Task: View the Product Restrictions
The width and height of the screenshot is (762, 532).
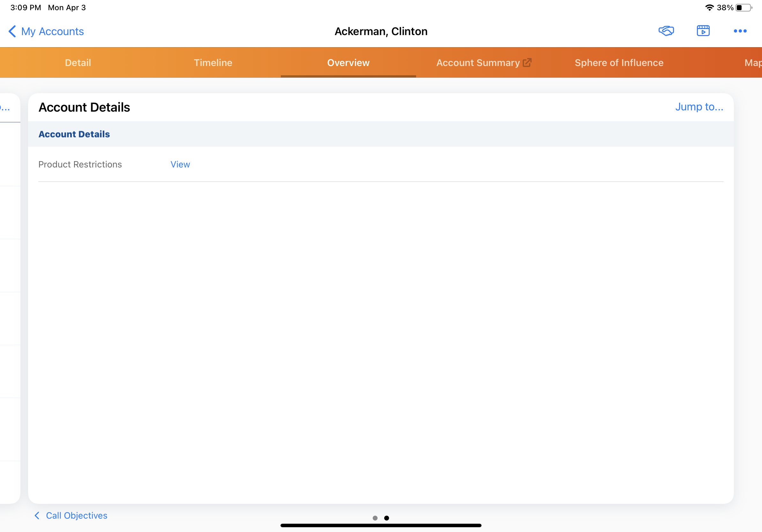Action: 180,165
